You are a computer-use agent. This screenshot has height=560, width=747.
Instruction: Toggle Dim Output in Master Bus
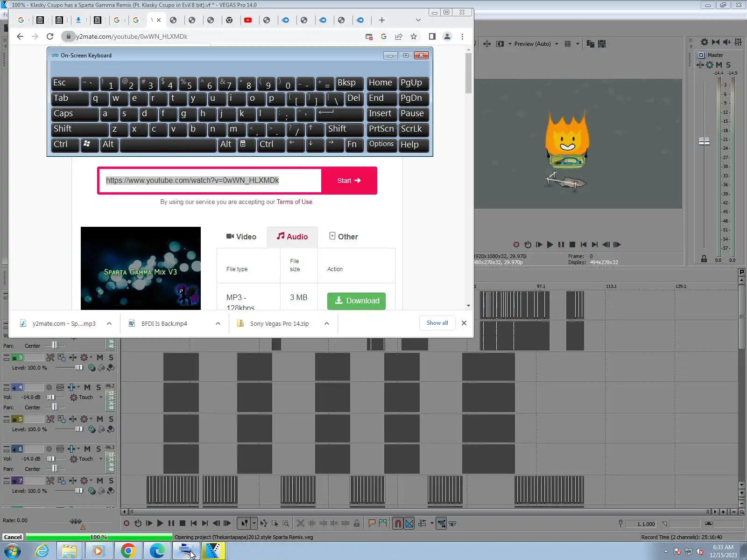click(x=727, y=42)
